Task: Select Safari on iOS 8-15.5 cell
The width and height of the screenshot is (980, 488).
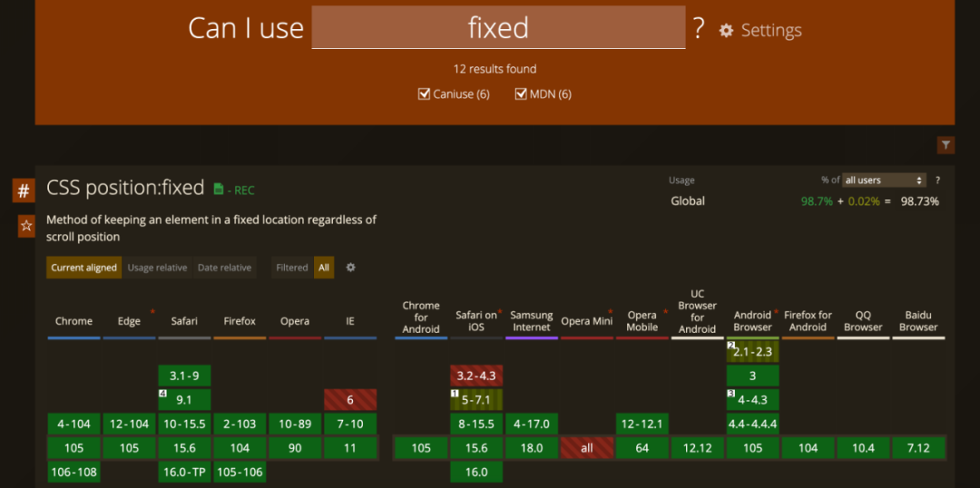Action: click(476, 424)
